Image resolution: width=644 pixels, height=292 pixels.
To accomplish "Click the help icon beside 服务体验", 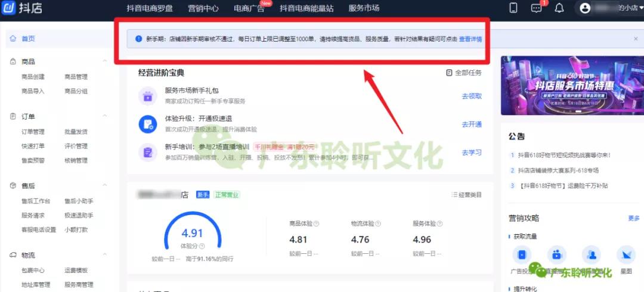I will point(439,224).
